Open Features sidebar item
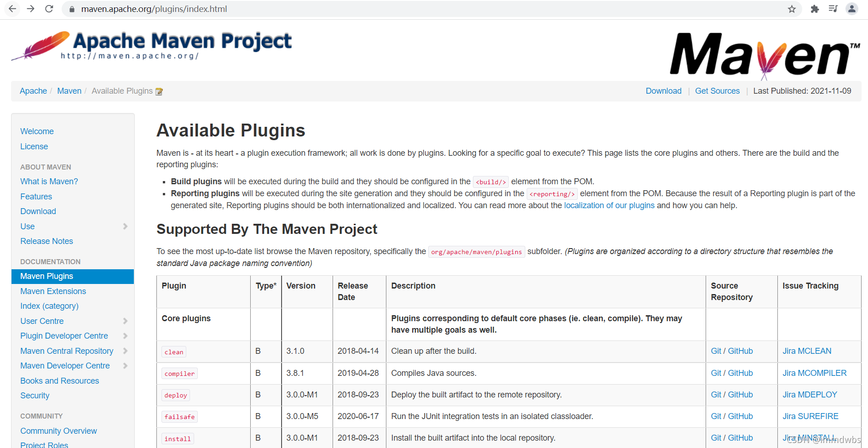This screenshot has height=448, width=868. pyautogui.click(x=36, y=197)
